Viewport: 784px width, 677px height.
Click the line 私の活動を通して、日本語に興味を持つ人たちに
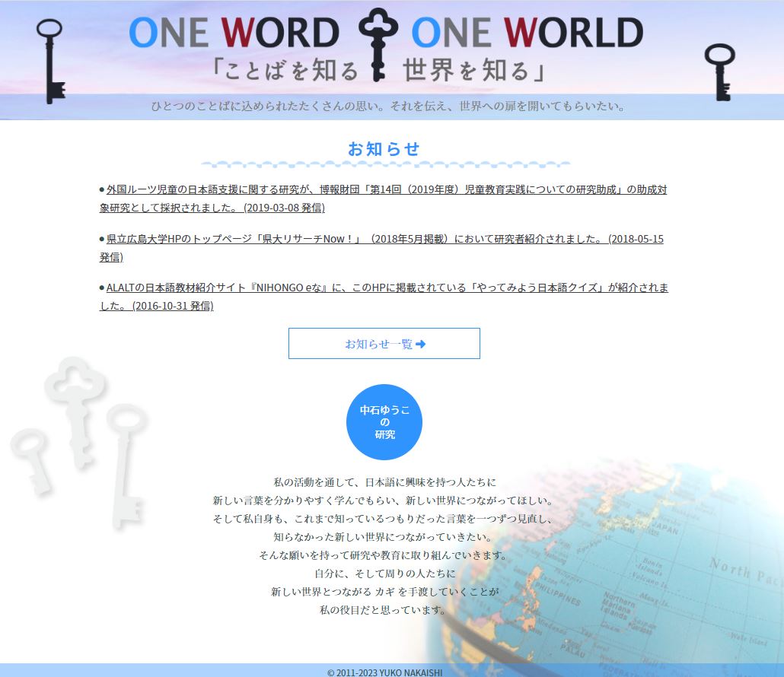384,482
